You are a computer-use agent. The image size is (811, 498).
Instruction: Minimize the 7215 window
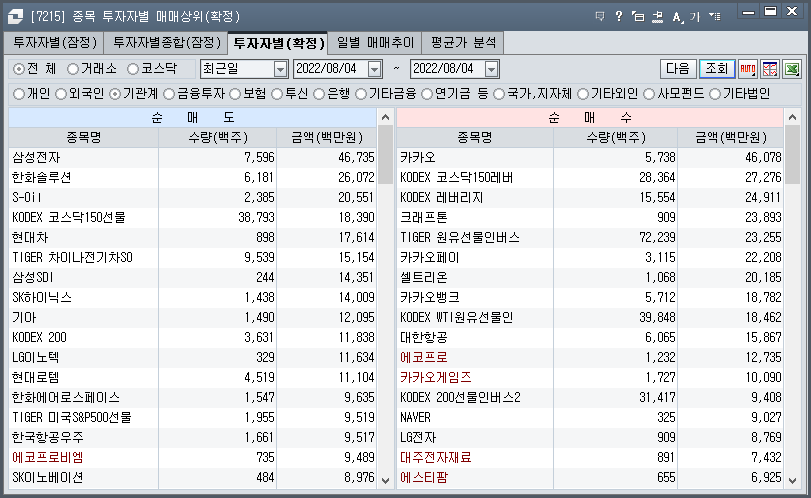[748, 12]
